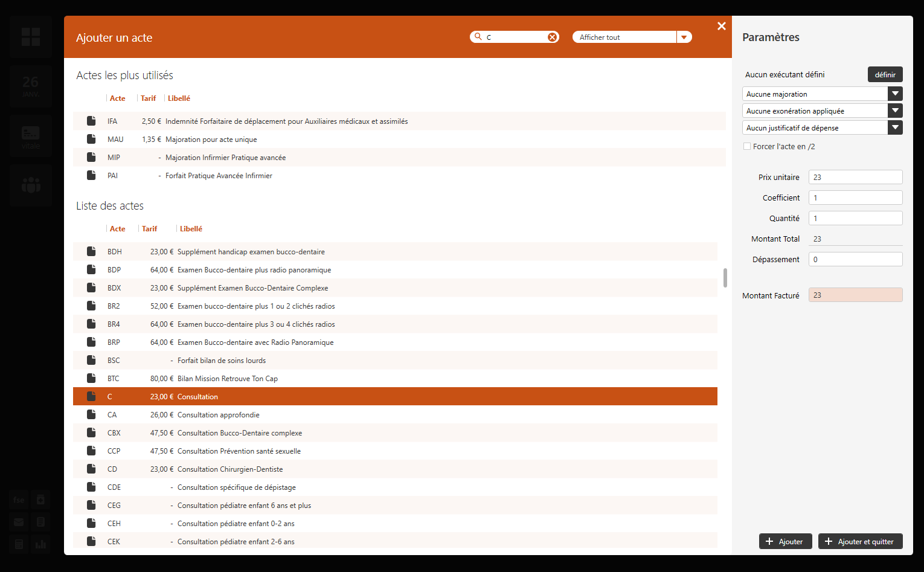The image size is (924, 572).
Task: Click the document icon next to MAU row
Action: coord(91,139)
